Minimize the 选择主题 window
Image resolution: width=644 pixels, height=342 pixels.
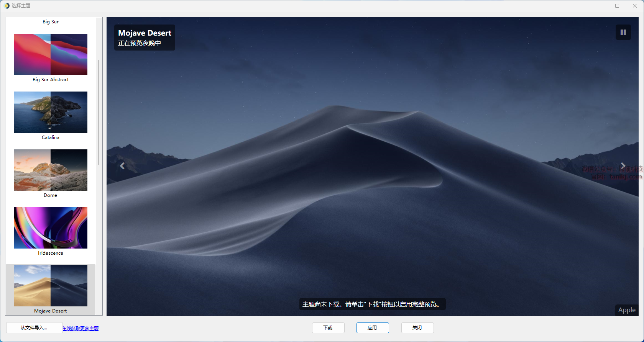click(600, 6)
